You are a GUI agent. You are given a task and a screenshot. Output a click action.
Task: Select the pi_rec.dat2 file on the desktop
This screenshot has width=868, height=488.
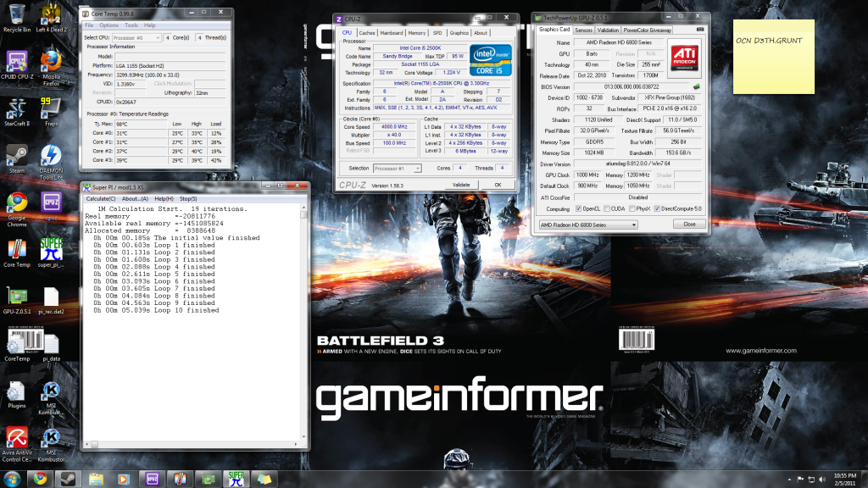(51, 301)
